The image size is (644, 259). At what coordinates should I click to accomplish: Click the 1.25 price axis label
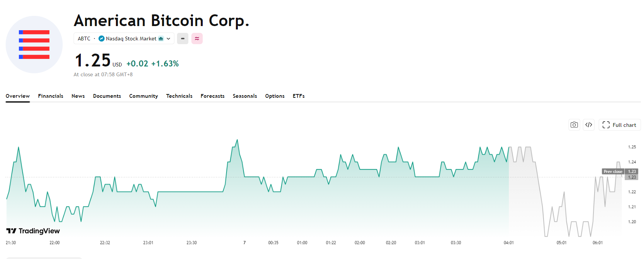click(632, 147)
